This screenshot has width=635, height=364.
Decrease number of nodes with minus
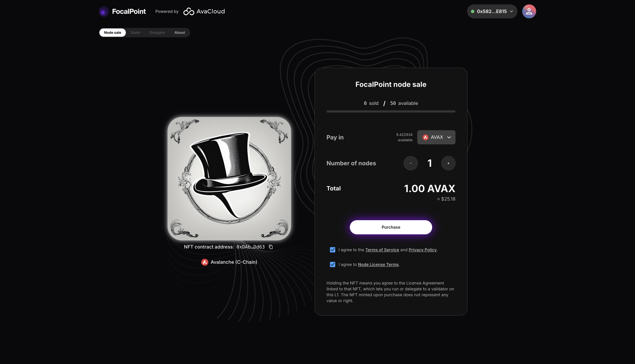click(x=410, y=163)
